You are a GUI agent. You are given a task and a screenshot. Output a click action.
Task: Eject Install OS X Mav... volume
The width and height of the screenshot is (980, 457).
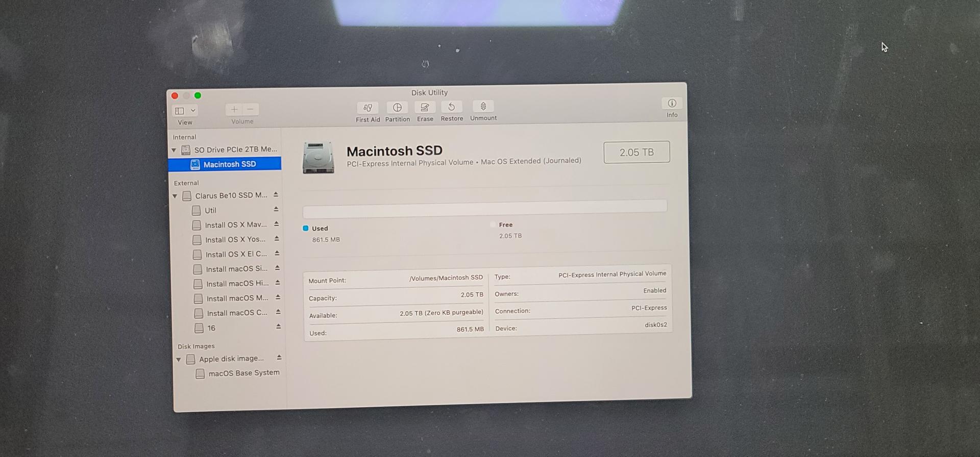click(277, 224)
